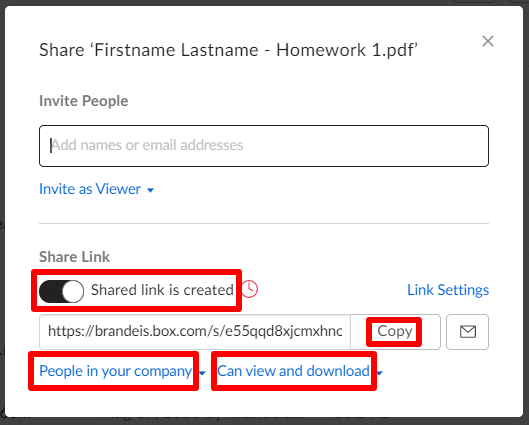Click the caret next to People in your company
Viewport: 529px width, 425px height.
point(202,373)
